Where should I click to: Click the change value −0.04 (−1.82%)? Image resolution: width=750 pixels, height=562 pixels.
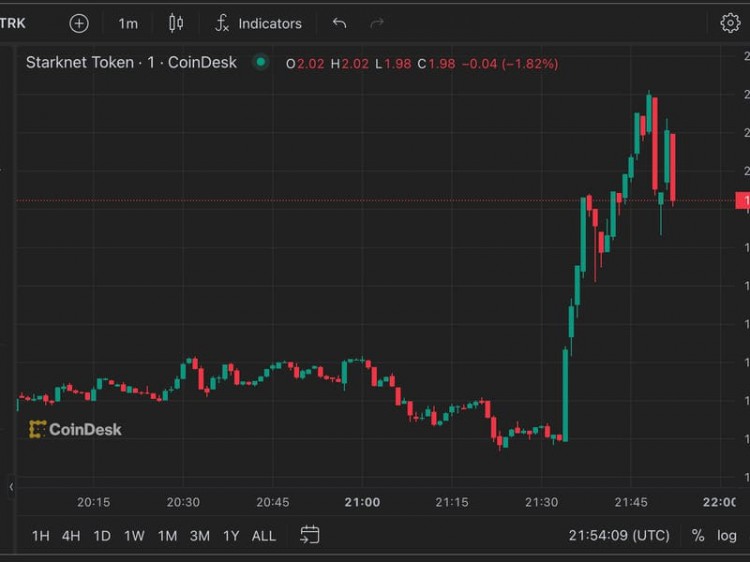[510, 64]
